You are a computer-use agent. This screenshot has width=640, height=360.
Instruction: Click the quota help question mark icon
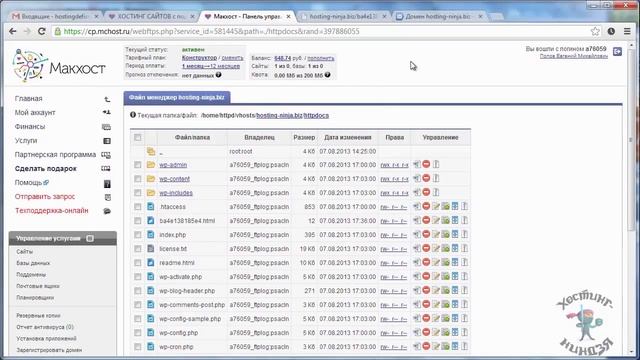point(327,75)
